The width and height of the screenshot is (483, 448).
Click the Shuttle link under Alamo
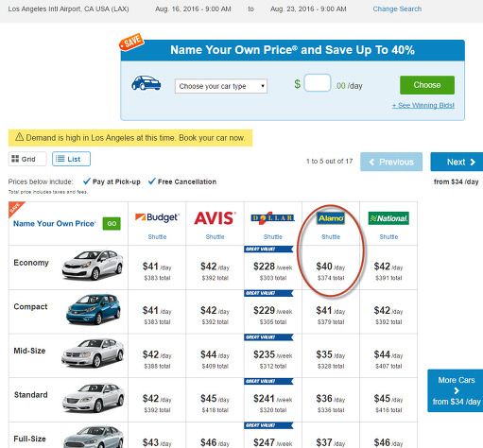(331, 236)
